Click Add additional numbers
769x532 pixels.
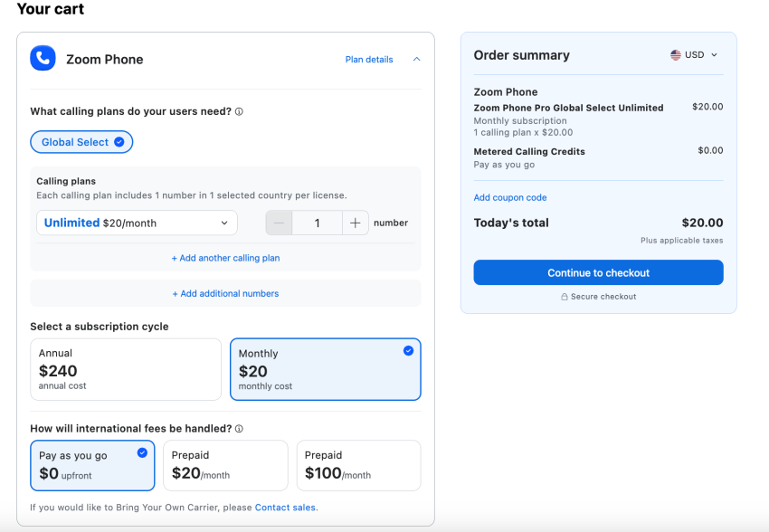tap(225, 293)
